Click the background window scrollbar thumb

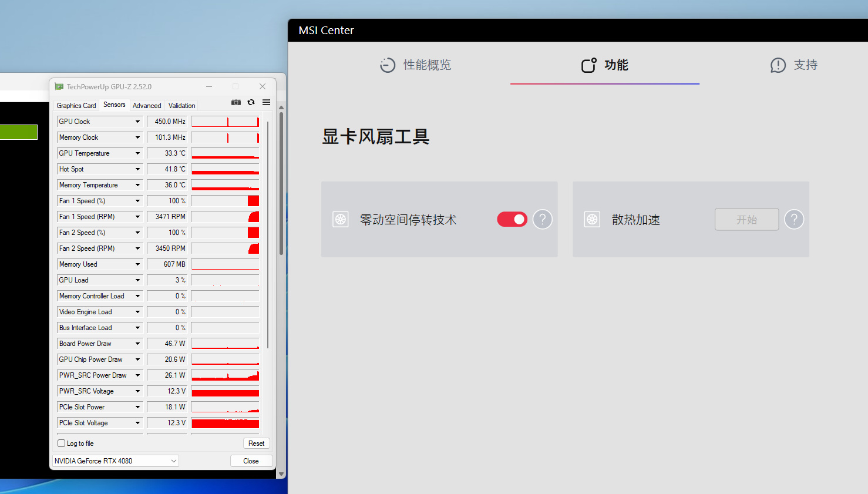281,183
